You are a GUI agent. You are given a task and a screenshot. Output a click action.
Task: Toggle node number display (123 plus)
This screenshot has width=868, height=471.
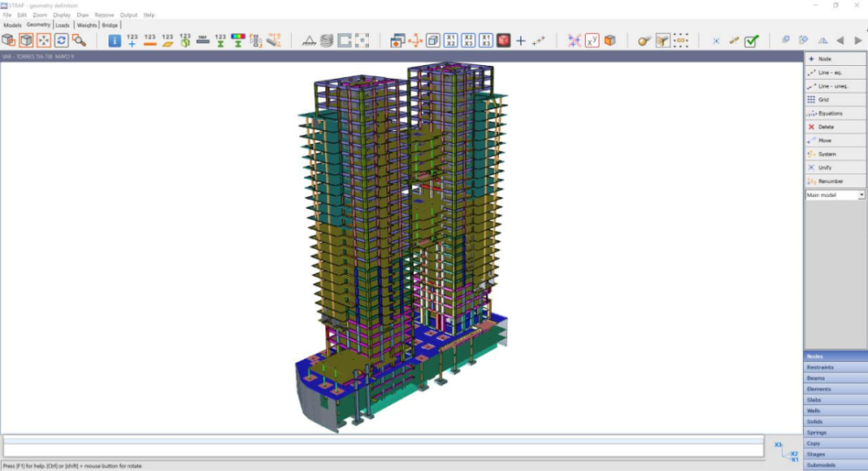(132, 41)
